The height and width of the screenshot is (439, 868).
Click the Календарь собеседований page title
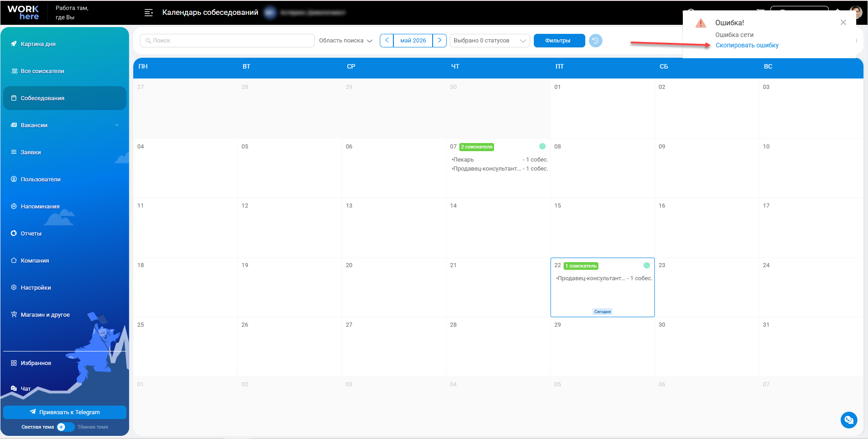pyautogui.click(x=210, y=13)
